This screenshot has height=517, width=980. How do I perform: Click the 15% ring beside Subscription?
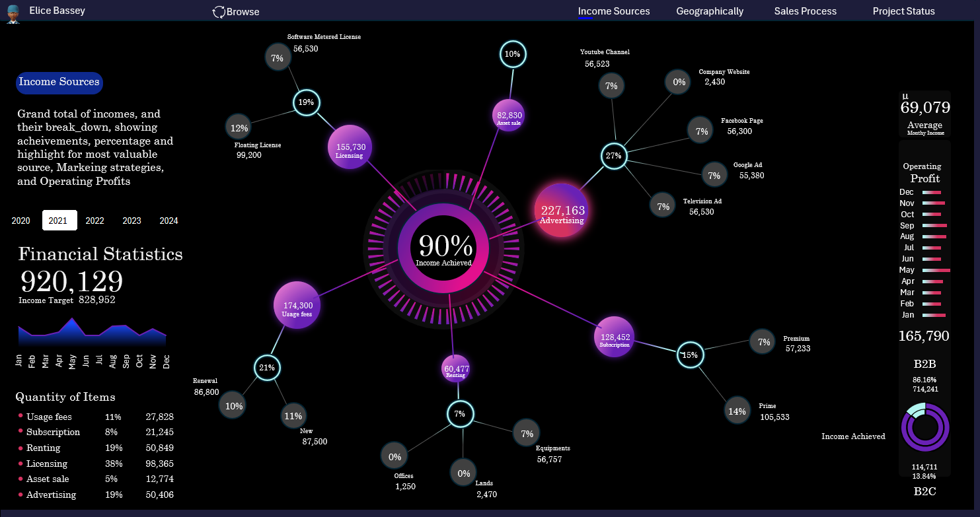point(691,355)
